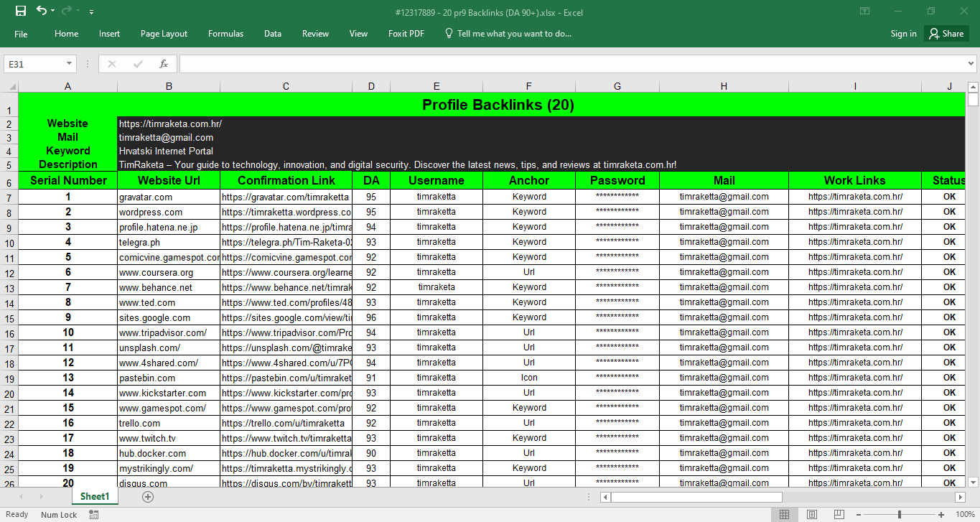Open the Page Layout ribbon tab
Viewport: 980px width, 522px height.
[x=164, y=34]
